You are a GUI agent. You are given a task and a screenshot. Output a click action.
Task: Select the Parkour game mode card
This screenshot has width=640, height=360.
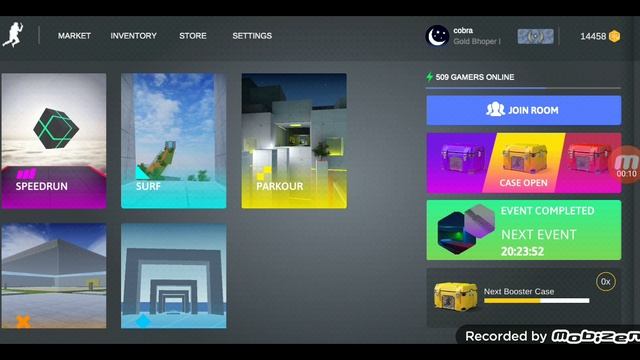(294, 141)
